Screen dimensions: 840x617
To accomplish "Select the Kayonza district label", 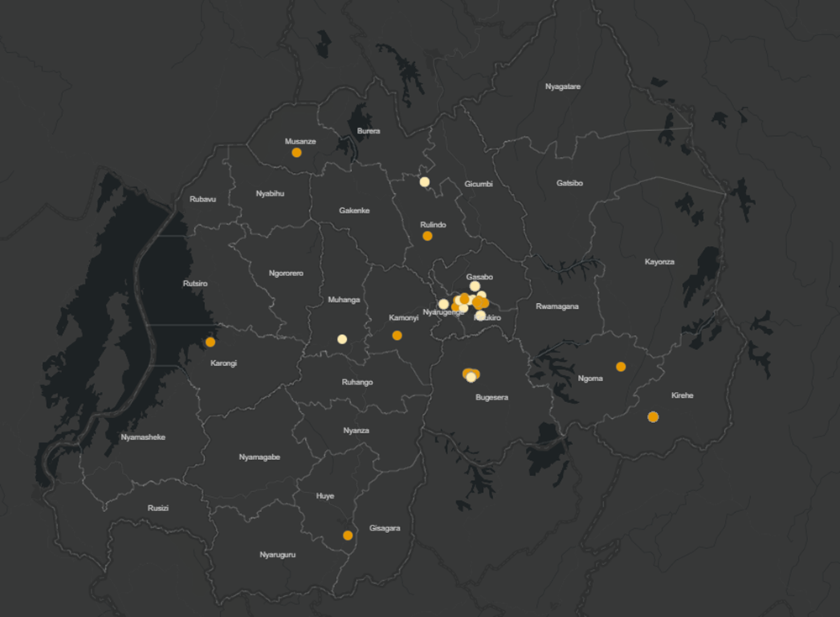I will tap(659, 262).
